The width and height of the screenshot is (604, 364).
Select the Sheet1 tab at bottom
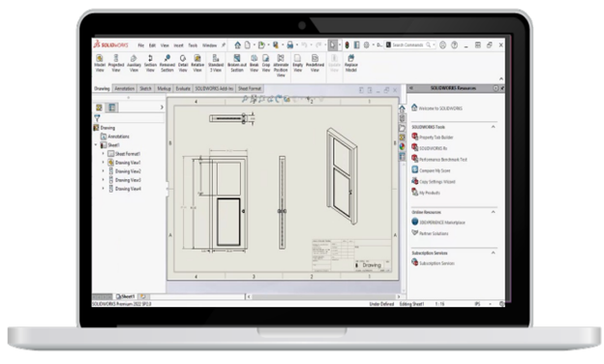(x=125, y=296)
